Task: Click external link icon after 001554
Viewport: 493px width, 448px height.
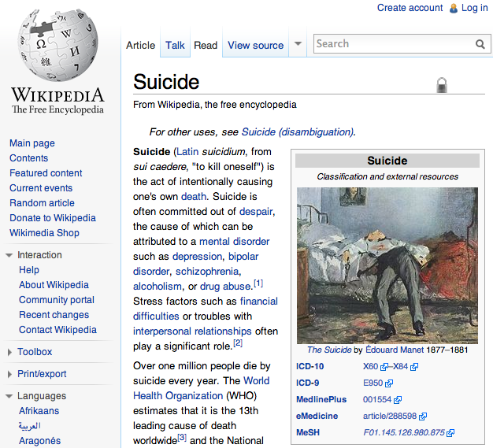Action: (400, 399)
